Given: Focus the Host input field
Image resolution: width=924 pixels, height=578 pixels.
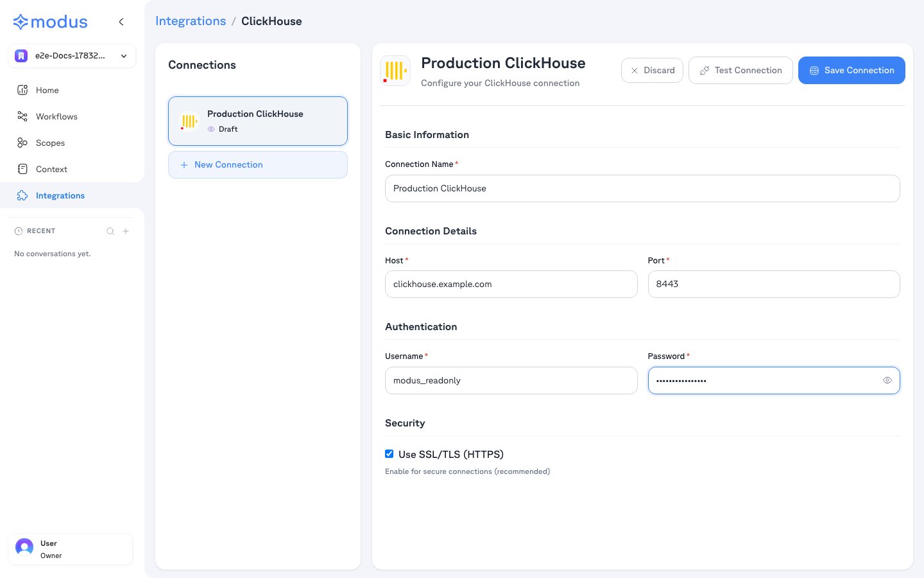Looking at the screenshot, I should 511,284.
